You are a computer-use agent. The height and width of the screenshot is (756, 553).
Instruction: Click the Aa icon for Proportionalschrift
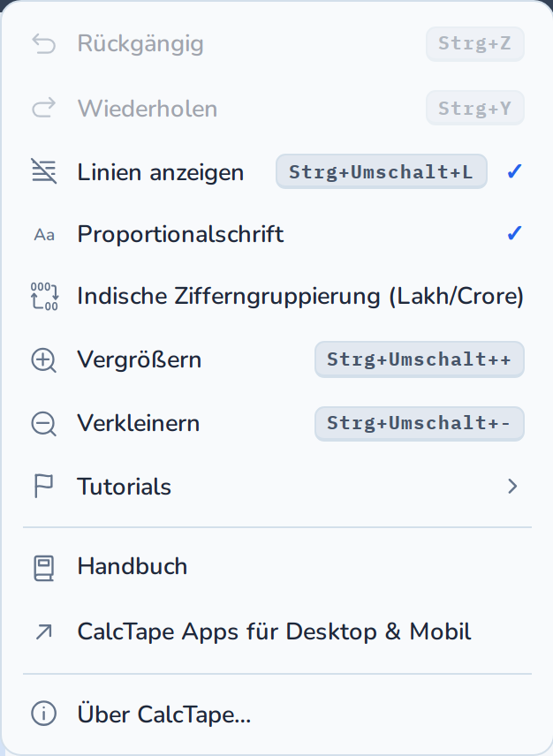click(x=44, y=235)
